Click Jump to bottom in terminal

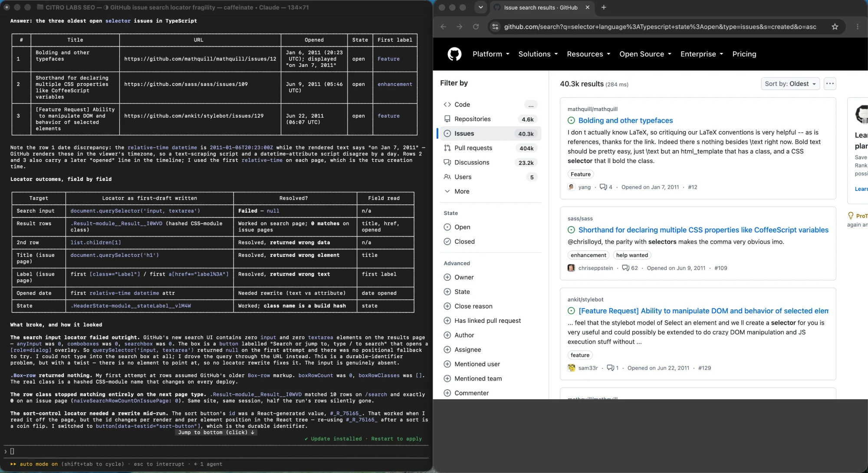[216, 433]
